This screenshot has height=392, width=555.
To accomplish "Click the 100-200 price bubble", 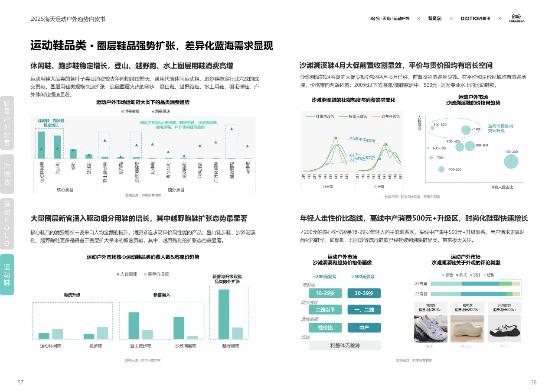I will click(512, 162).
